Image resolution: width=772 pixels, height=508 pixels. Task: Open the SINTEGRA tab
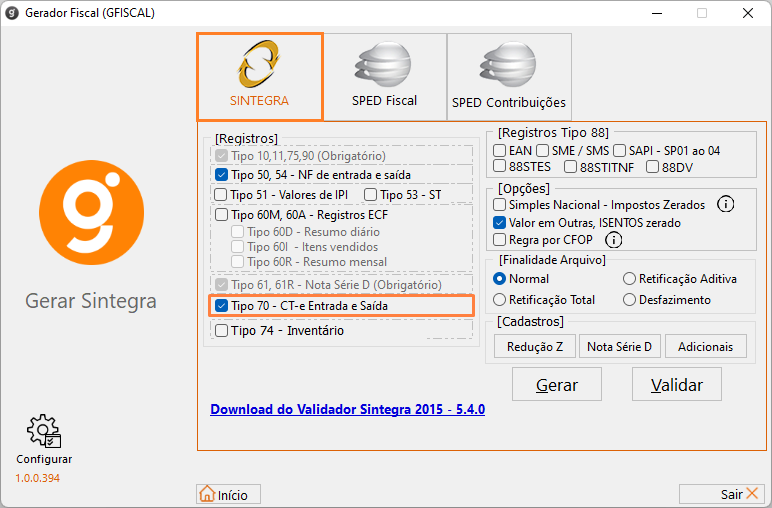(x=260, y=77)
